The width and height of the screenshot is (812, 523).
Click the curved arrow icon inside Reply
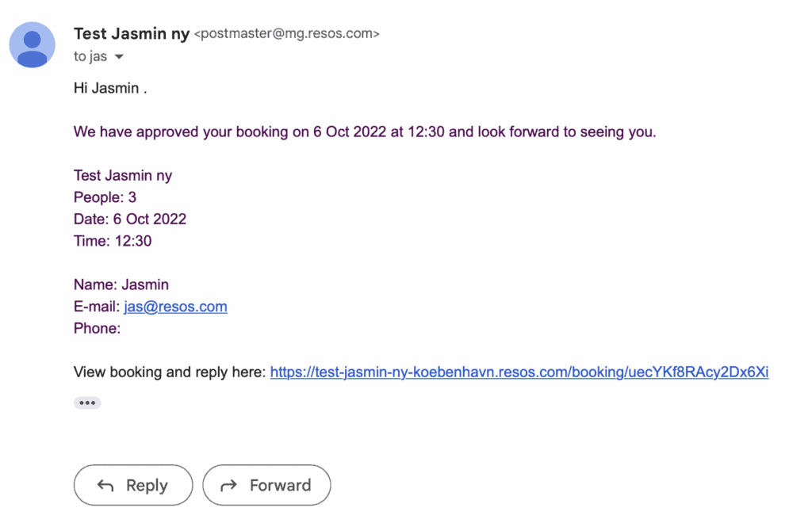click(105, 485)
